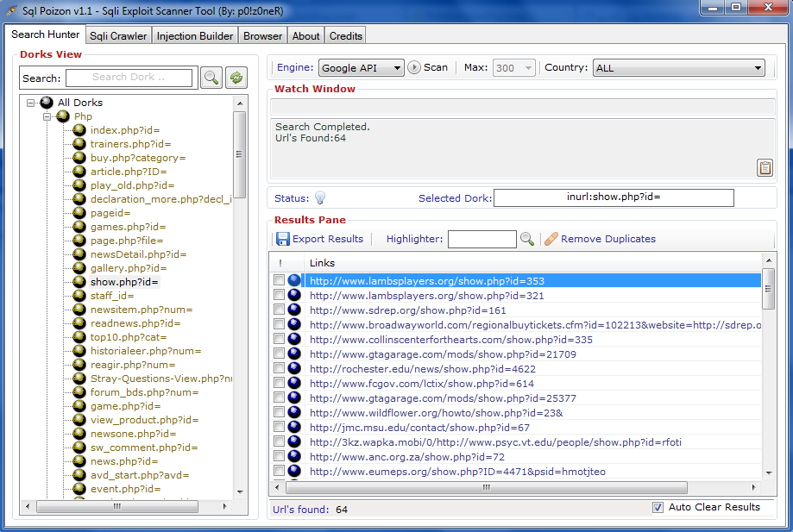Image resolution: width=793 pixels, height=532 pixels.
Task: Click the Php node ball icon
Action: [63, 116]
